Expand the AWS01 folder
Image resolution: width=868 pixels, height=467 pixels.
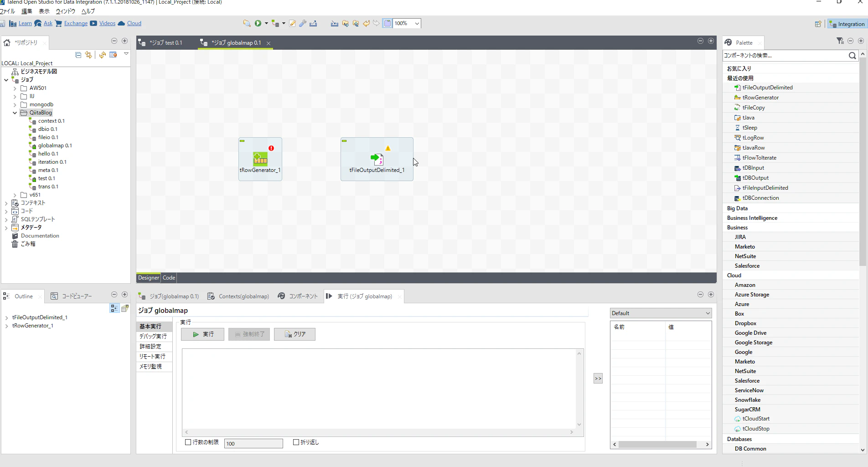pos(15,88)
